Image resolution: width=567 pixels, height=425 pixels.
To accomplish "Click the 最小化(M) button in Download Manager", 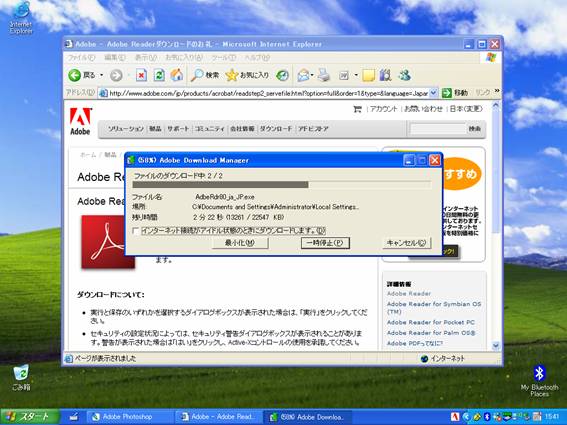I will [240, 243].
